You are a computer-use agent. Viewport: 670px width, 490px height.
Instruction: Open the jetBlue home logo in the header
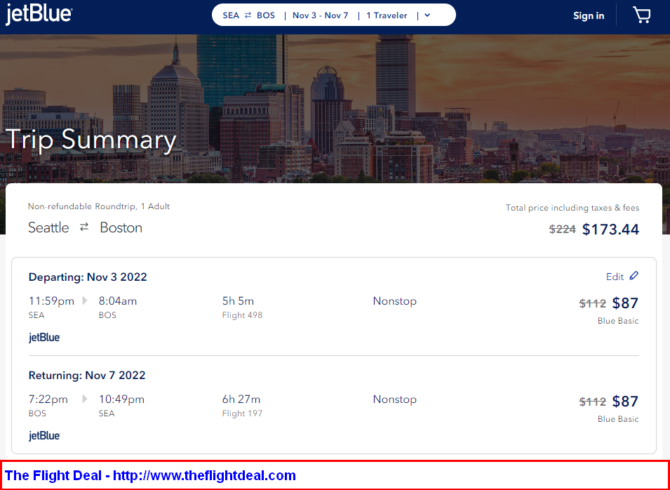[x=39, y=14]
